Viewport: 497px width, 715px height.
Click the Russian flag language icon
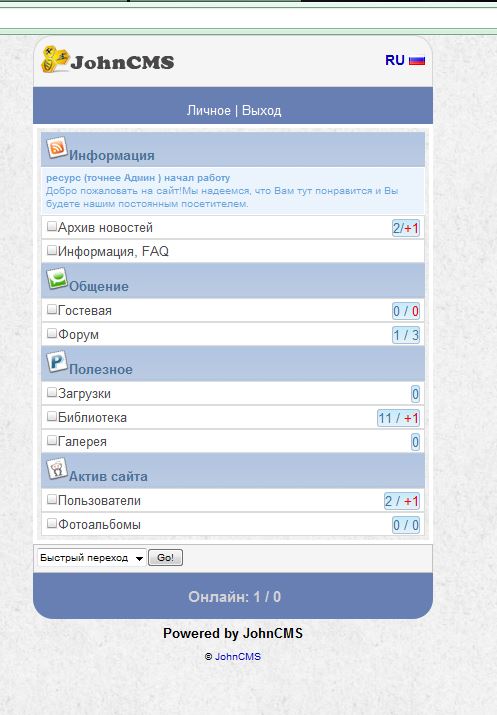click(417, 61)
